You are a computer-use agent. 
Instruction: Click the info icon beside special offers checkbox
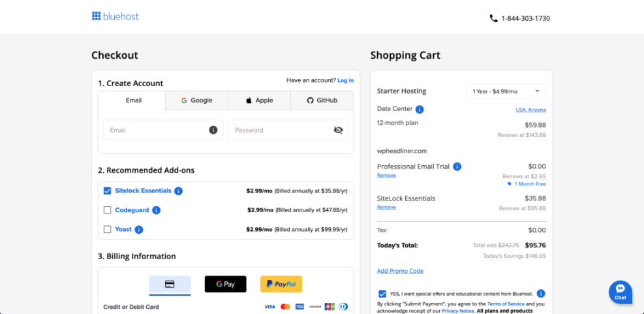(x=541, y=294)
